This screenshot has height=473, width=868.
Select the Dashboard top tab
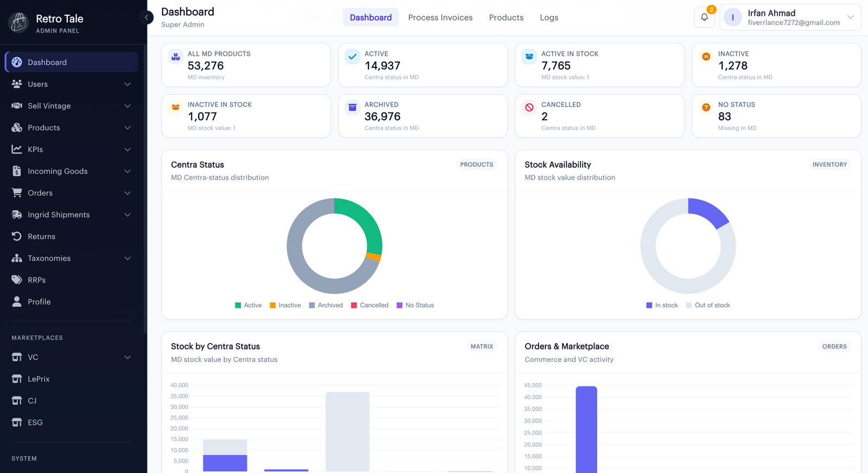click(371, 17)
